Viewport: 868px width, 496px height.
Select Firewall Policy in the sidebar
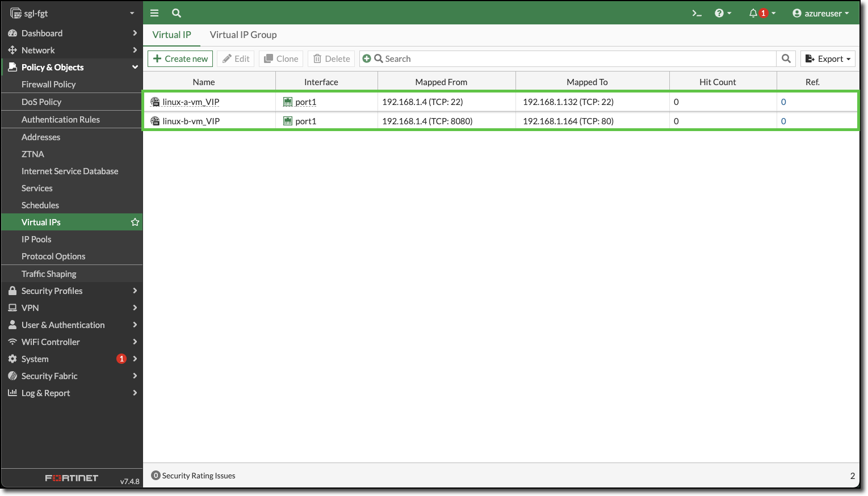(x=49, y=84)
